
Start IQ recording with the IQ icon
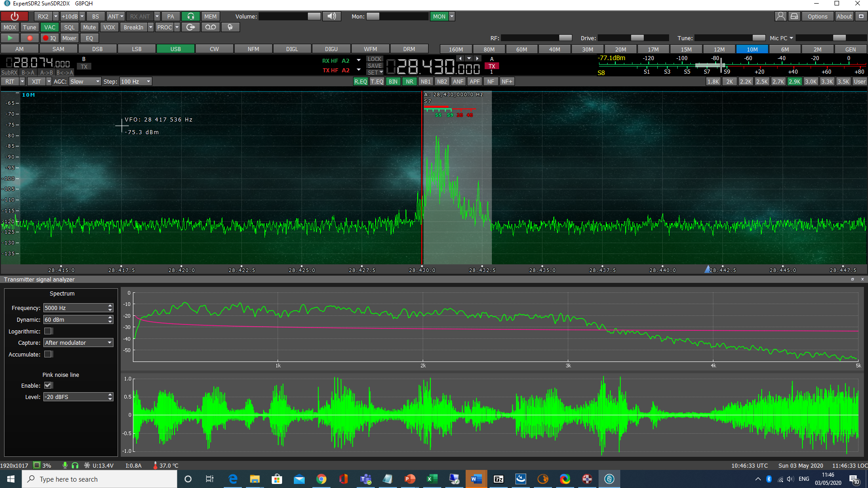(x=49, y=38)
